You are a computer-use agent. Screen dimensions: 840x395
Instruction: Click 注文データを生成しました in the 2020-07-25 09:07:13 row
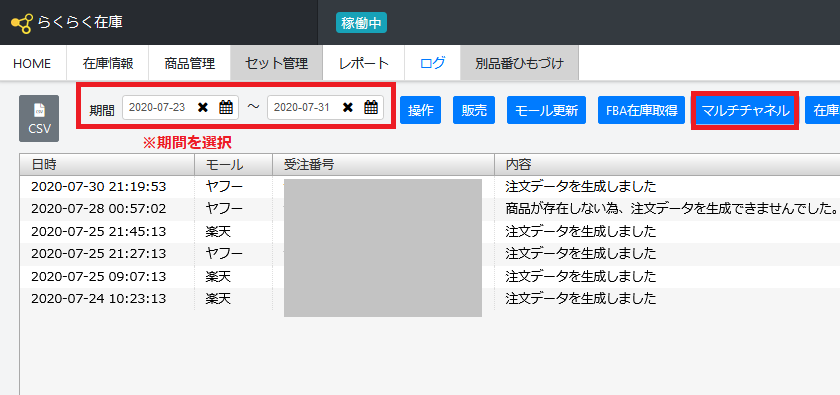pos(581,277)
